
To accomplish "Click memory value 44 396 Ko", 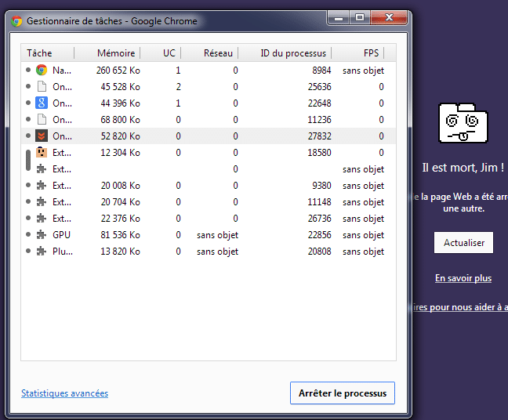I will 120,103.
